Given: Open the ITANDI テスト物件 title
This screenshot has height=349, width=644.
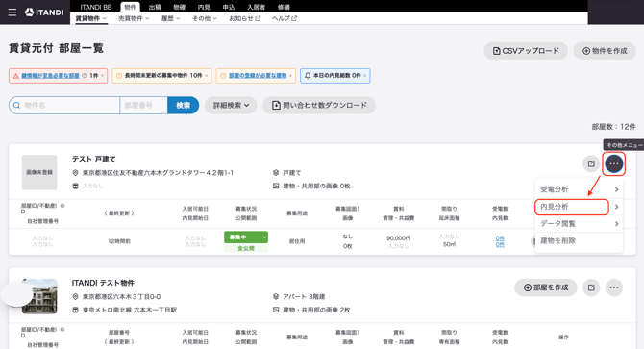Looking at the screenshot, I should pos(103,283).
